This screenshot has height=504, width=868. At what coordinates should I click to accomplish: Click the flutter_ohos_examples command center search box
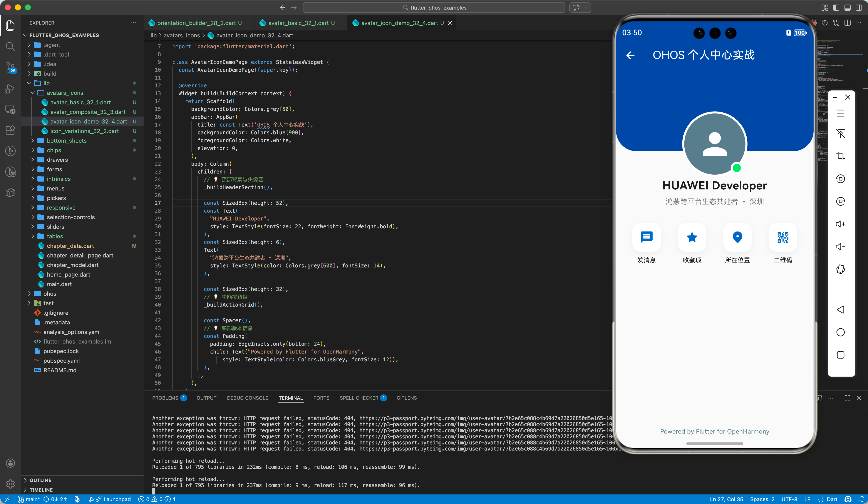434,8
